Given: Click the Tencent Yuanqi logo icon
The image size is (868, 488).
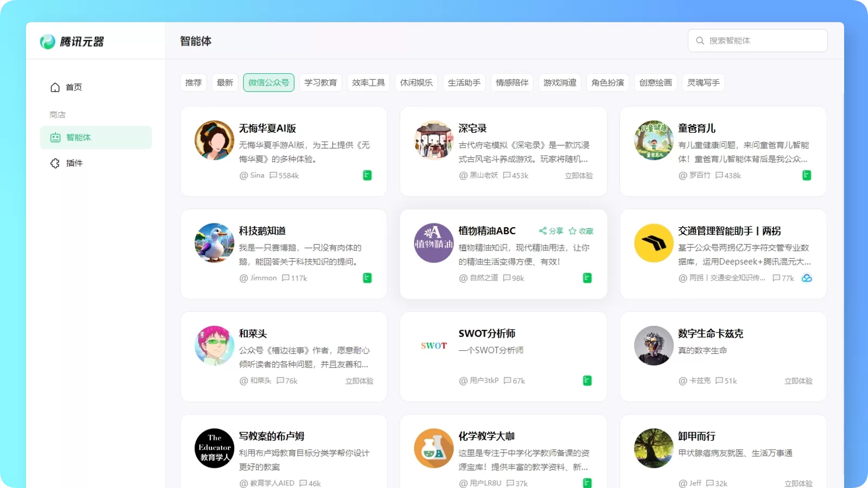Looking at the screenshot, I should [x=47, y=42].
